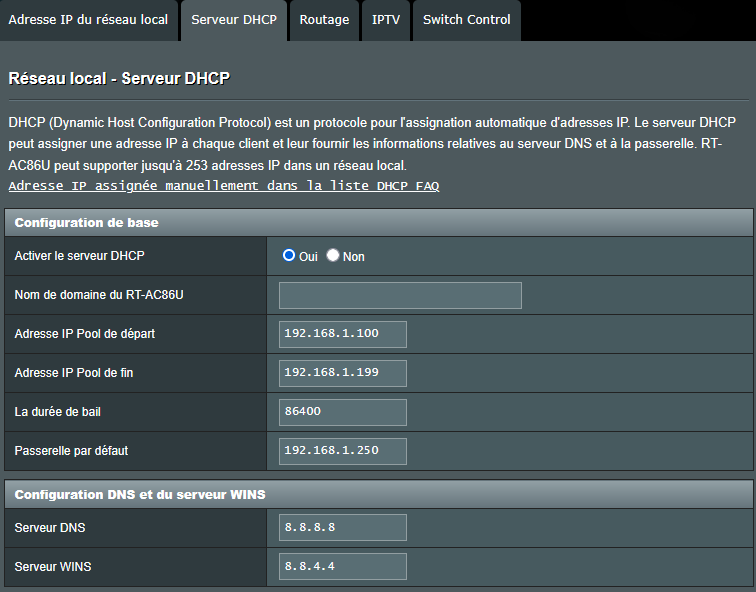Click the ending IP pool field 192.168.1.199
Screen dimensions: 756x592
pos(343,373)
